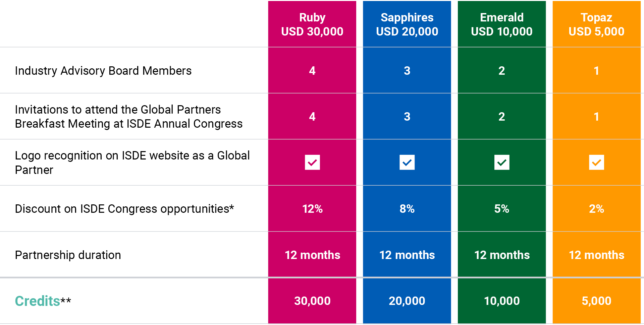Image resolution: width=644 pixels, height=325 pixels.
Task: Select the Sapphires USD 20,000 header
Action: point(407,24)
